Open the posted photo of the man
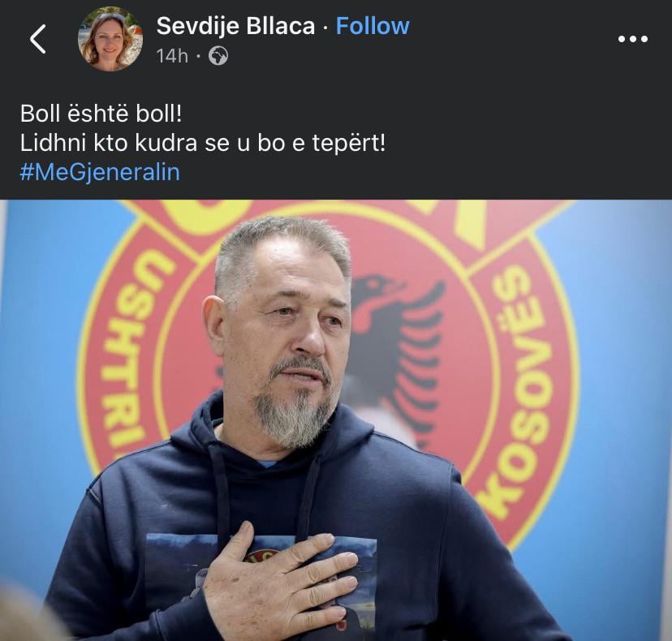Image resolution: width=672 pixels, height=641 pixels. click(x=336, y=420)
